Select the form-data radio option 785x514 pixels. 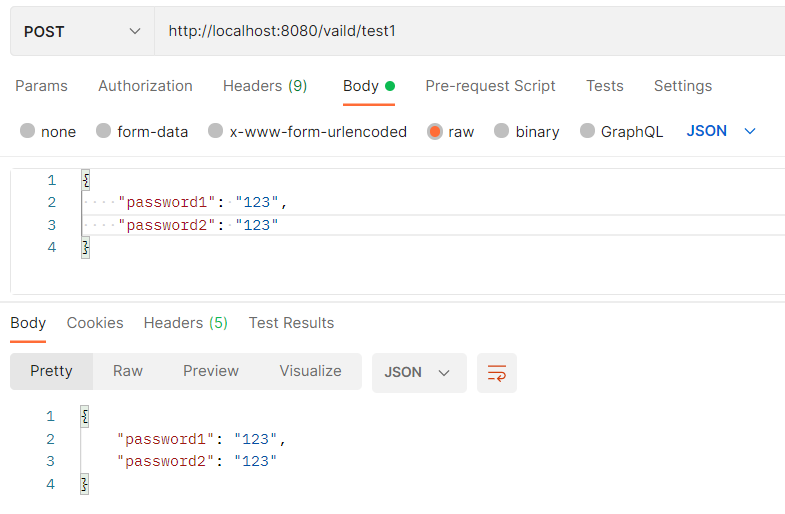tap(104, 131)
